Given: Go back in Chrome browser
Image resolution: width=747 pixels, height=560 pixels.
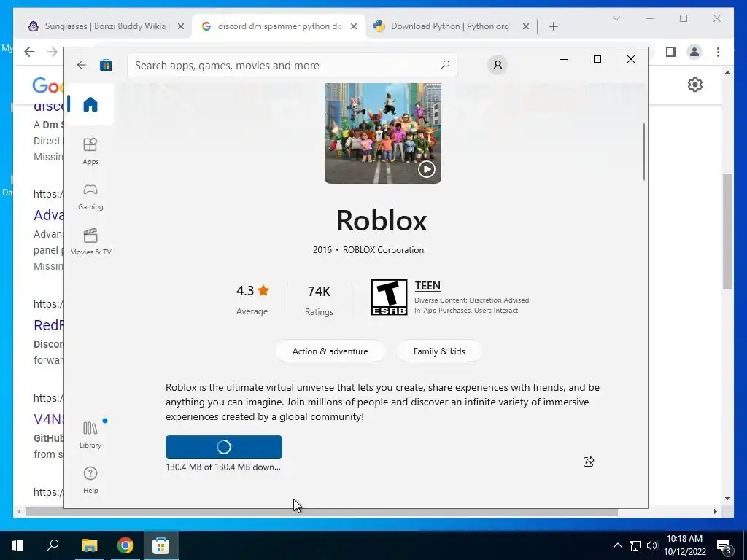Looking at the screenshot, I should click(29, 52).
